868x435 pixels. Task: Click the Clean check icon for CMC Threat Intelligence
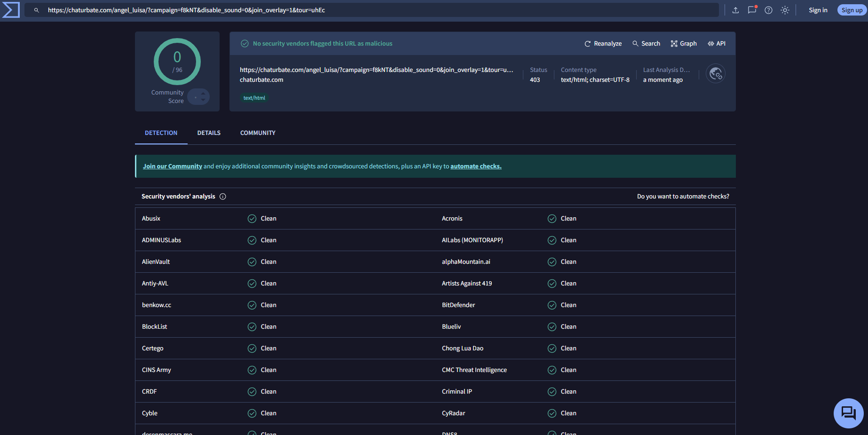click(552, 370)
